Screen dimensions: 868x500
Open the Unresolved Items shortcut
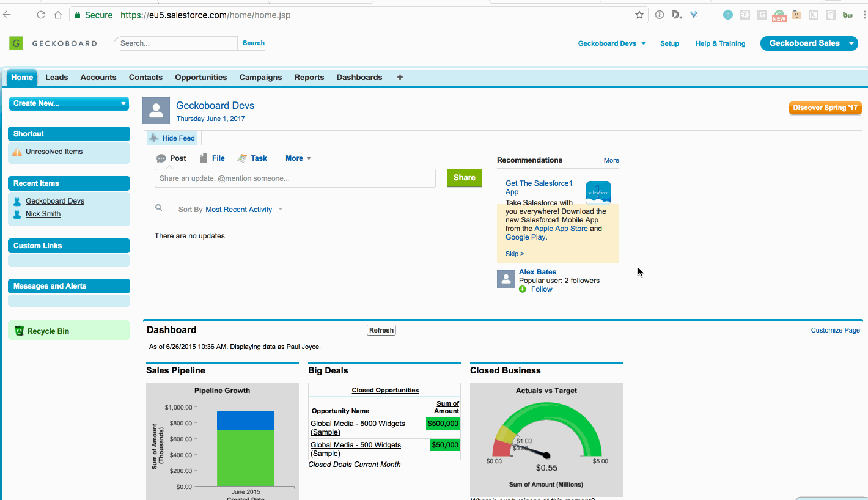tap(54, 152)
